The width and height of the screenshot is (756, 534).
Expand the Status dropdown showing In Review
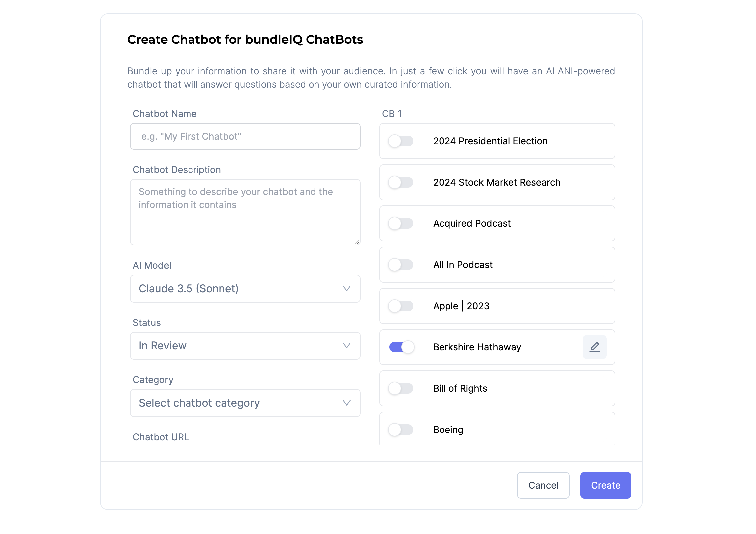click(245, 346)
